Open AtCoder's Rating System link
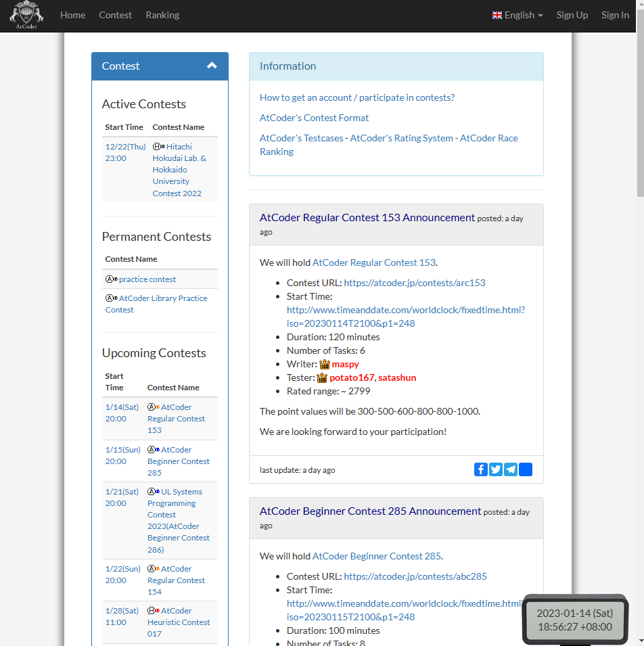Screen dimensions: 644x646 click(x=401, y=138)
